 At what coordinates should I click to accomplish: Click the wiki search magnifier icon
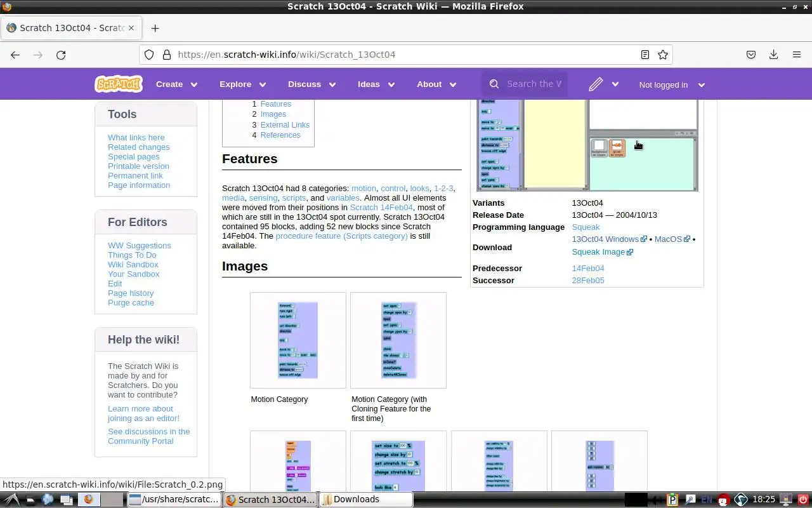495,84
